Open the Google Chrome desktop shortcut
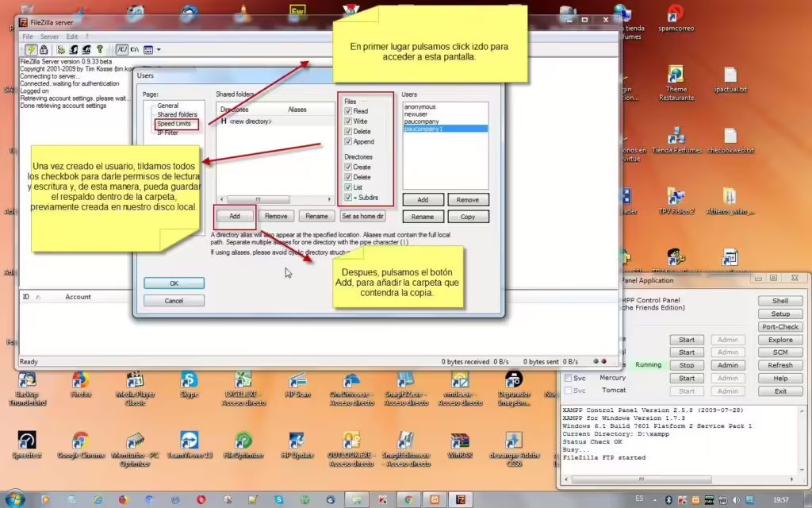Screen dimensions: 812x508 tap(81, 444)
